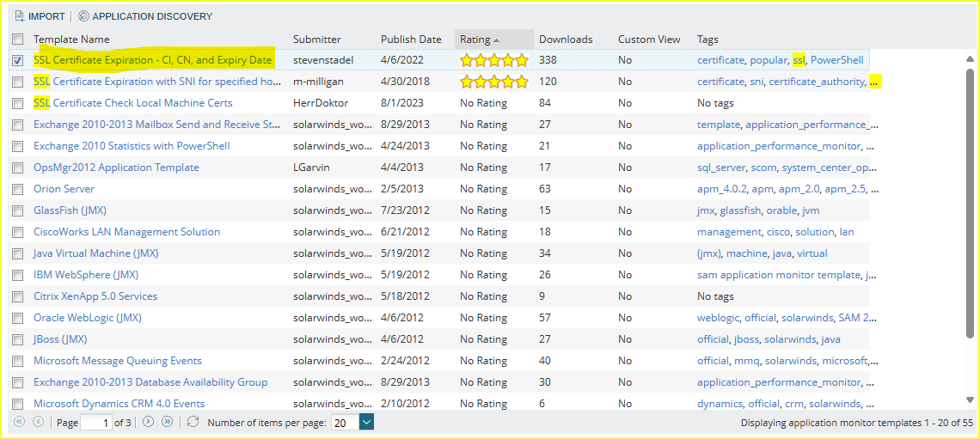This screenshot has width=980, height=439.
Task: Go to last page icon
Action: [167, 422]
